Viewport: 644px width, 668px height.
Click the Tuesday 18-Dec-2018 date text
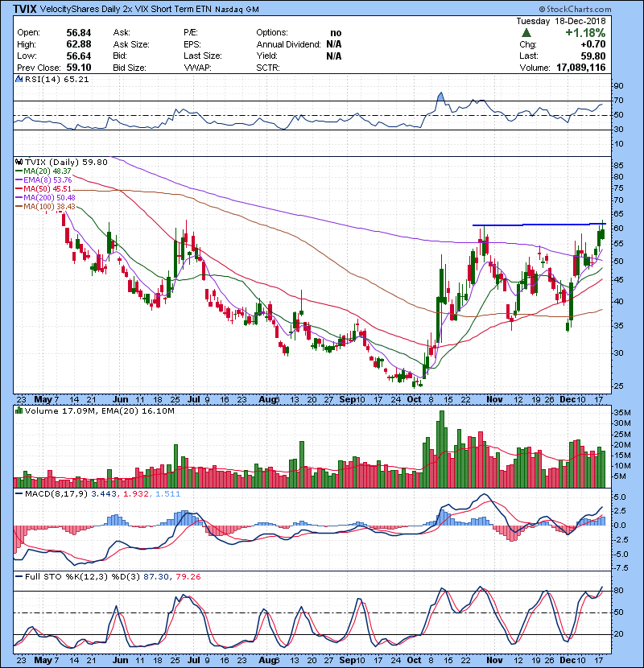[x=561, y=21]
